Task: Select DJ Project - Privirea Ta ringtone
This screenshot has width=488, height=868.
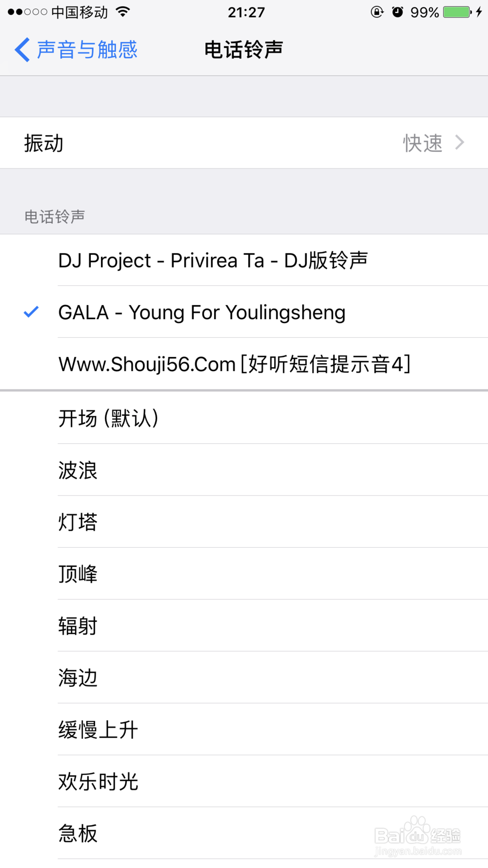Action: pyautogui.click(x=213, y=260)
